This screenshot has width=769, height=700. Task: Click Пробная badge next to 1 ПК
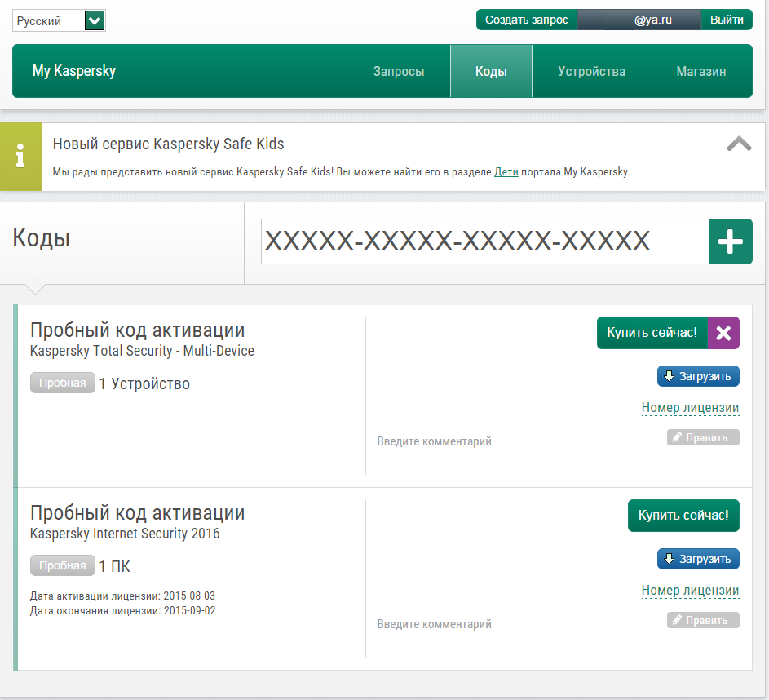pyautogui.click(x=62, y=565)
